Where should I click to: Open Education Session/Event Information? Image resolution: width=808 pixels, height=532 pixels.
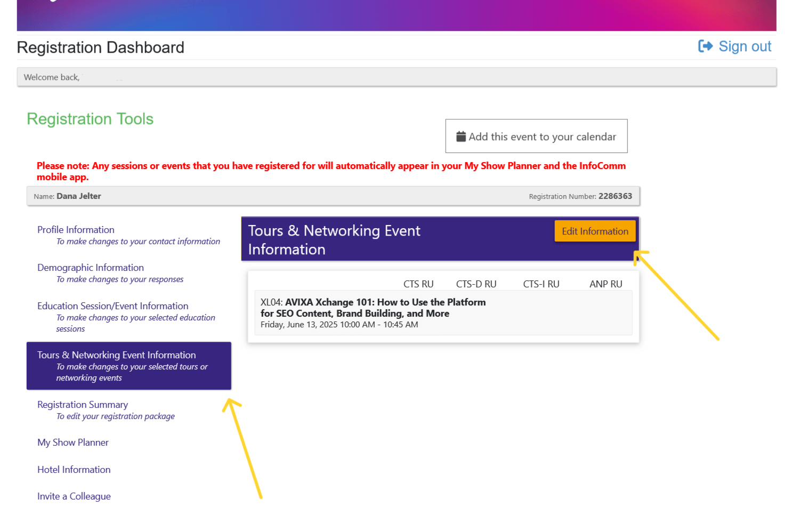pyautogui.click(x=112, y=306)
